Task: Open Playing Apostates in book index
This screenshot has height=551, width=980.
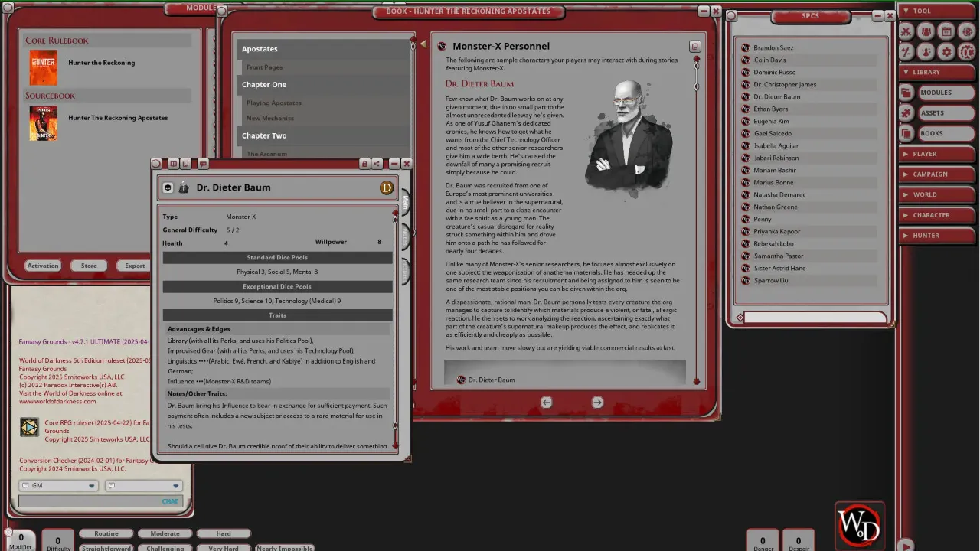Action: point(274,103)
